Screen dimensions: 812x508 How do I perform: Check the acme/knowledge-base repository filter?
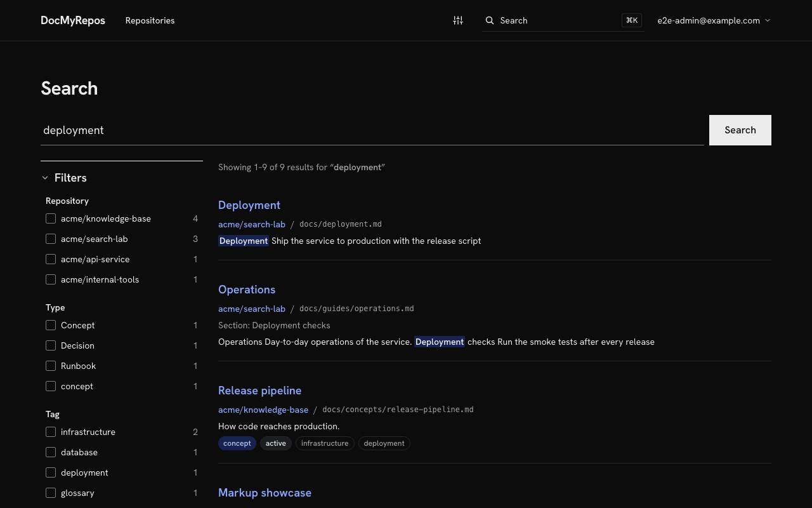pos(51,218)
